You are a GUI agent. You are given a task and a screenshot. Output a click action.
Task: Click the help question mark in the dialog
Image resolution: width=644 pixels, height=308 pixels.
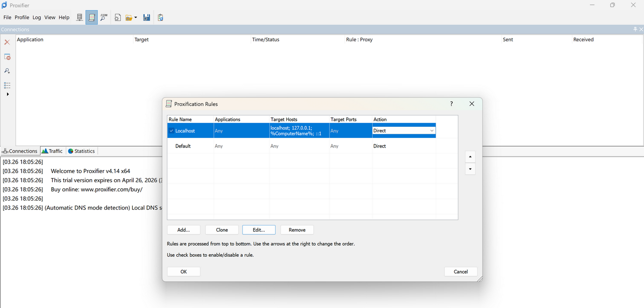pos(451,104)
